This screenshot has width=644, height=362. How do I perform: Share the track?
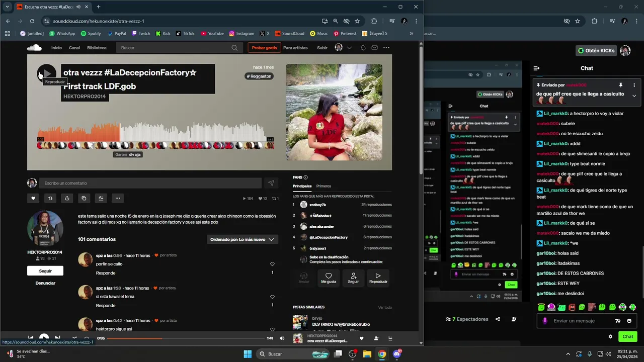pos(67,198)
